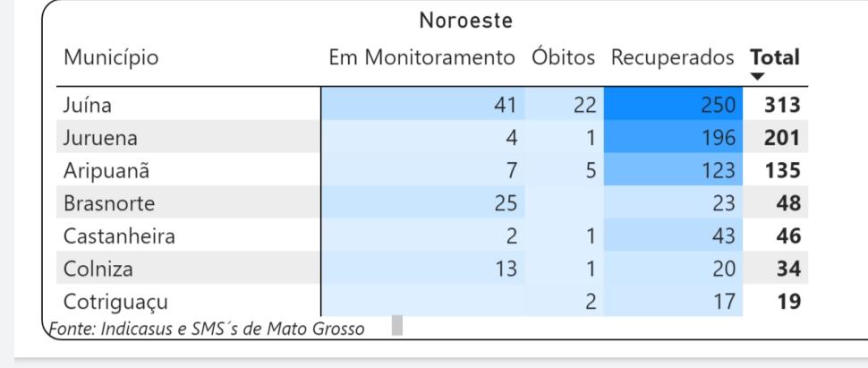Viewport: 868px width, 368px height.
Task: Select the Juína row label
Action: [88, 104]
